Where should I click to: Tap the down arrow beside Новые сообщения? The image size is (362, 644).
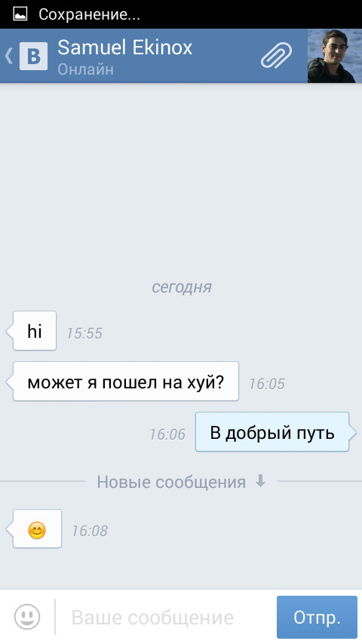260,481
